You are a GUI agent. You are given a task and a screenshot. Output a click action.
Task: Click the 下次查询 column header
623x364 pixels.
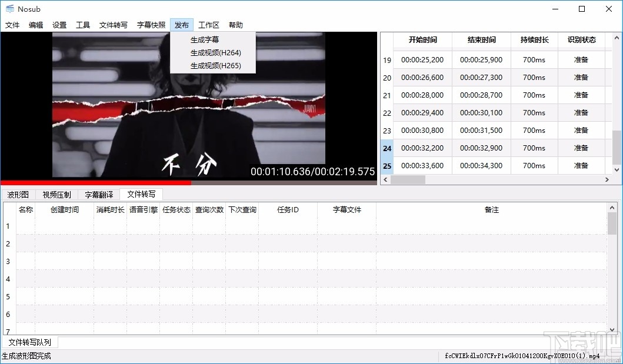pos(242,209)
